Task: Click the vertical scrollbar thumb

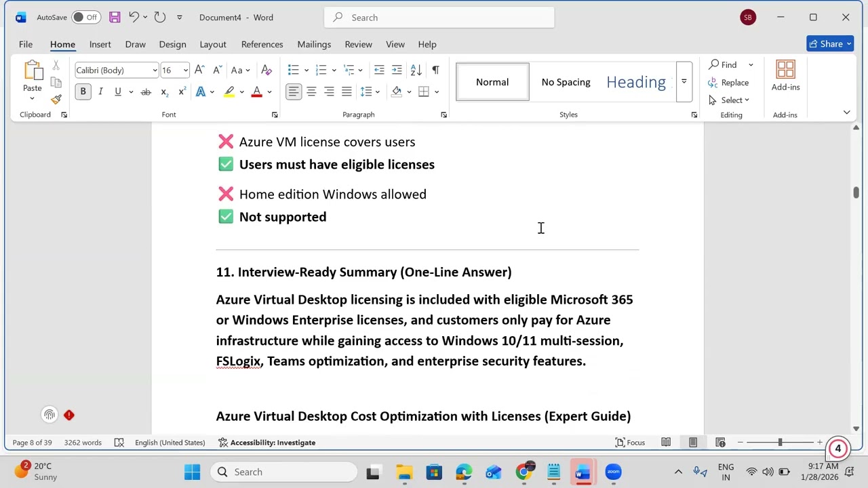Action: point(856,193)
